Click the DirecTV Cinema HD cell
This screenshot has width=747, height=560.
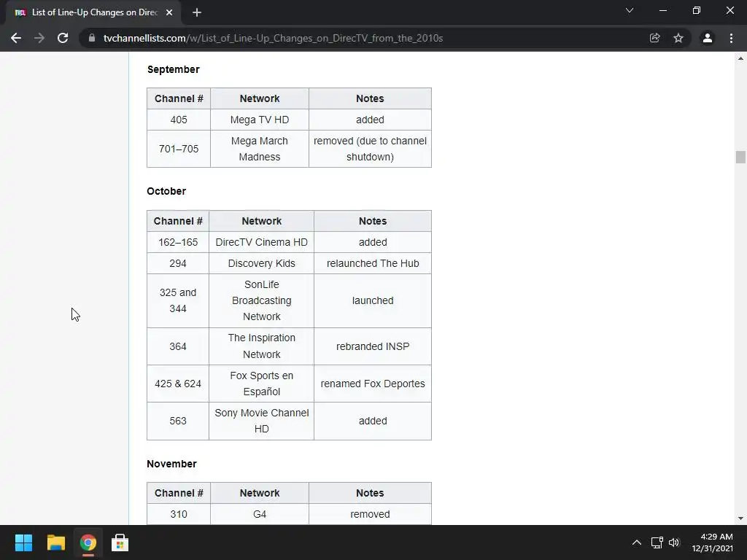[262, 242]
